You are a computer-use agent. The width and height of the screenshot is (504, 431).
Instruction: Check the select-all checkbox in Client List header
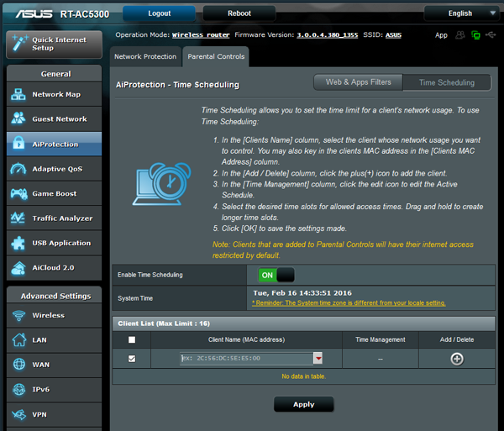click(x=132, y=339)
